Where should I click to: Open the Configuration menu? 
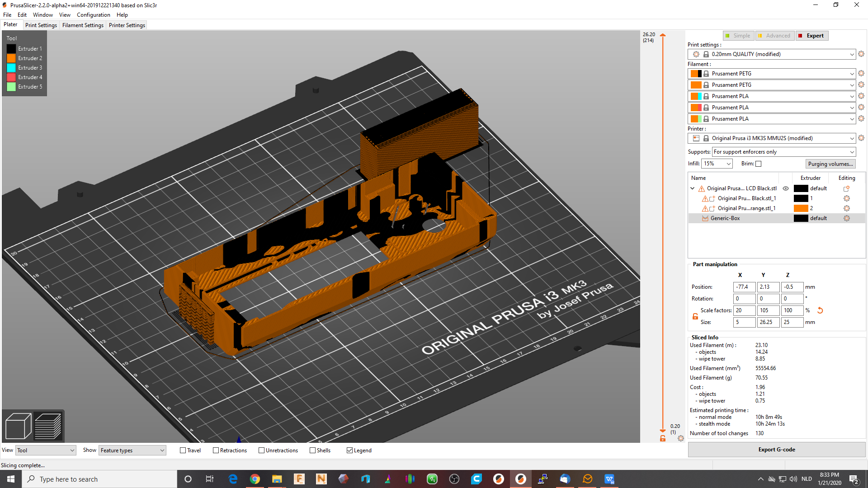[93, 14]
